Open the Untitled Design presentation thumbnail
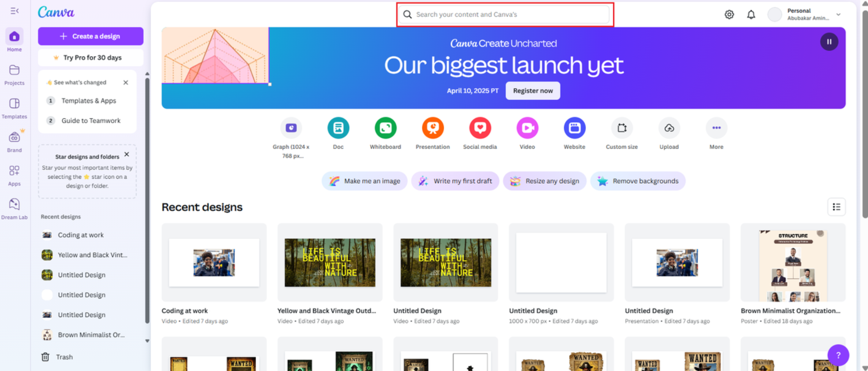Image resolution: width=868 pixels, height=371 pixels. tap(677, 262)
